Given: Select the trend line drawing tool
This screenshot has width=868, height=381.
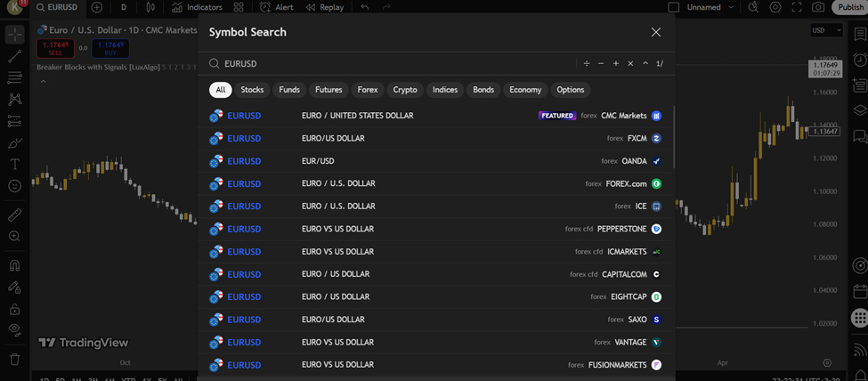Looking at the screenshot, I should tap(15, 56).
